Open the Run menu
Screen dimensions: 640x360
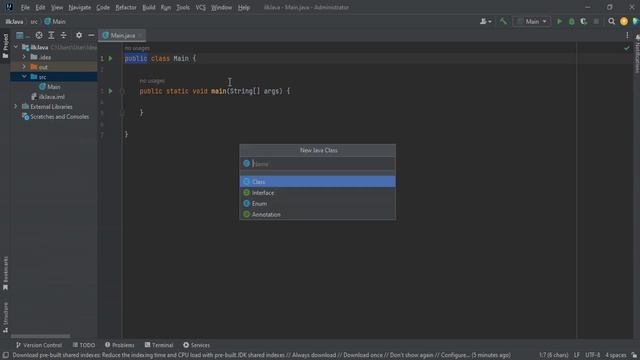coord(166,7)
